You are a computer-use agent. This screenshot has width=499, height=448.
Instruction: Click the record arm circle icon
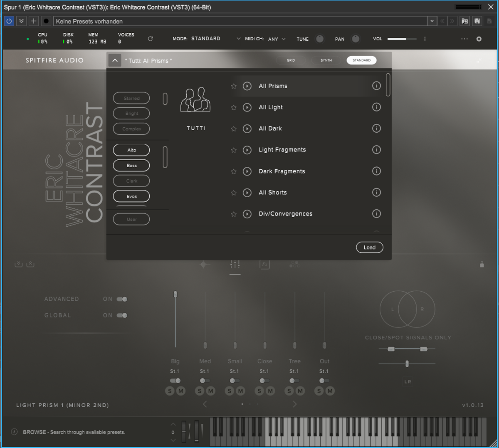pyautogui.click(x=46, y=21)
